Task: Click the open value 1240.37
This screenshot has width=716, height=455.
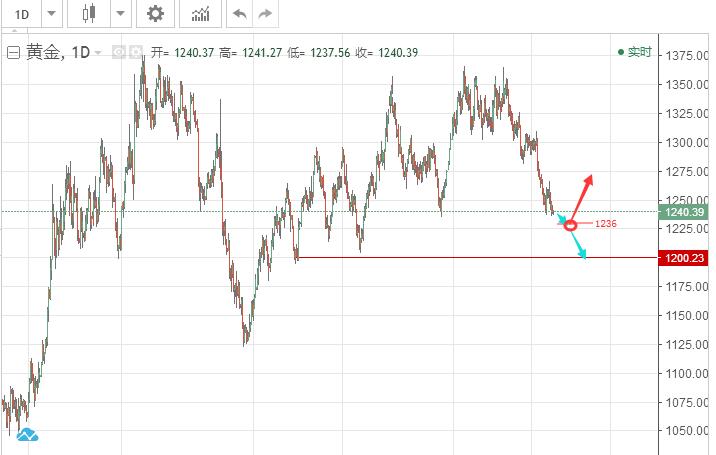Action: (194, 53)
